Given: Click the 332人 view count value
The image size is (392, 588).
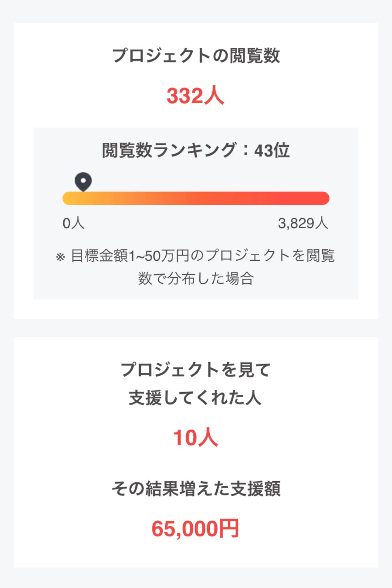Looking at the screenshot, I should (195, 96).
